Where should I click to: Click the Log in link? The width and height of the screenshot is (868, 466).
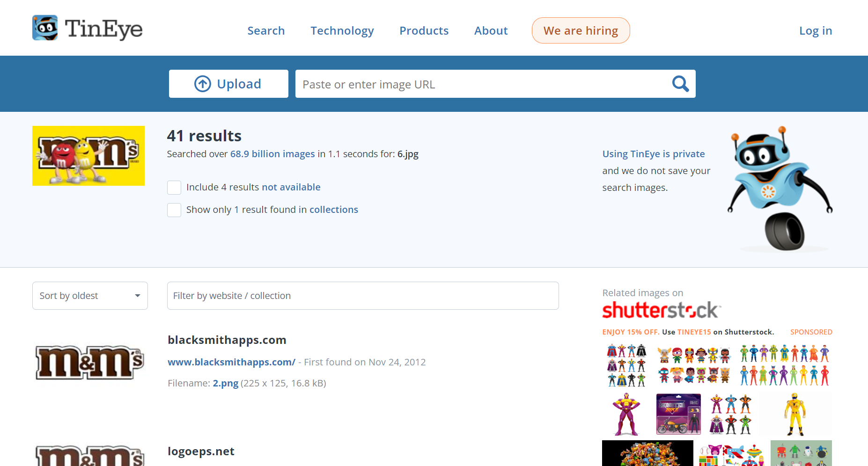[x=816, y=31]
